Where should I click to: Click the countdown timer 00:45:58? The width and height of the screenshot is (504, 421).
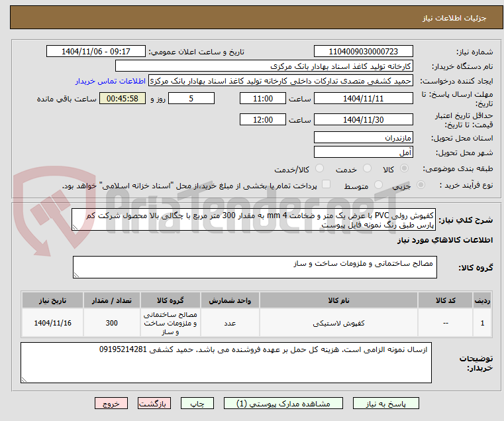click(x=122, y=99)
